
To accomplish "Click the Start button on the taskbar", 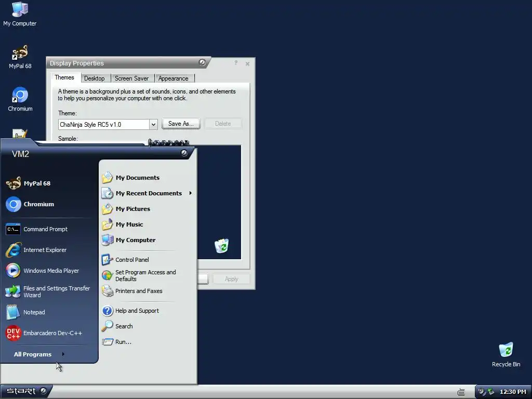I will click(x=26, y=391).
